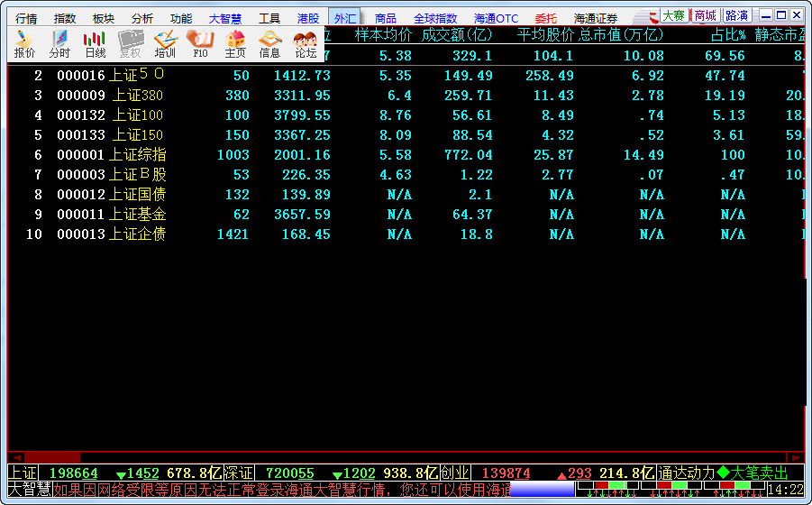Screen dimensions: 812x505
Task: Open the 指数 menu
Action: click(x=65, y=18)
